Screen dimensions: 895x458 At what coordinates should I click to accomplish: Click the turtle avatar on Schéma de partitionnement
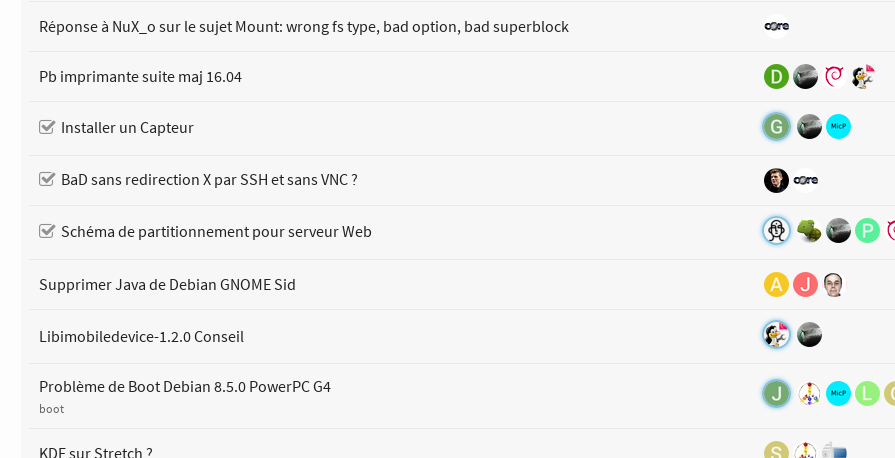click(809, 231)
